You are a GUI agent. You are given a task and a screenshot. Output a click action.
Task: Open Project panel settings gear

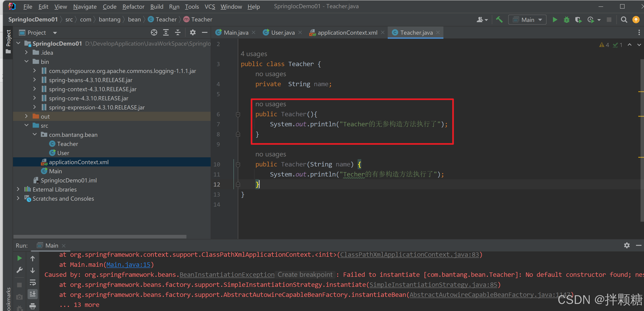tap(193, 32)
